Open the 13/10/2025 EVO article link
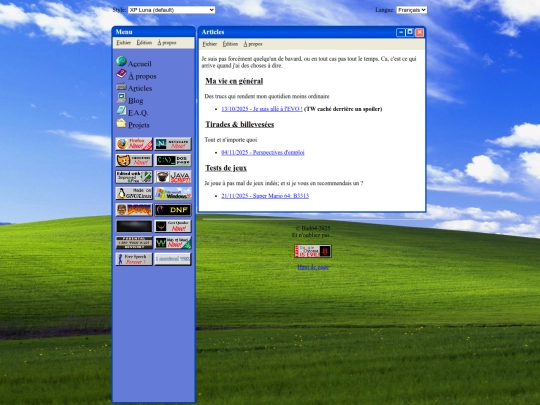Viewport: 540px width, 405px height. 262,109
